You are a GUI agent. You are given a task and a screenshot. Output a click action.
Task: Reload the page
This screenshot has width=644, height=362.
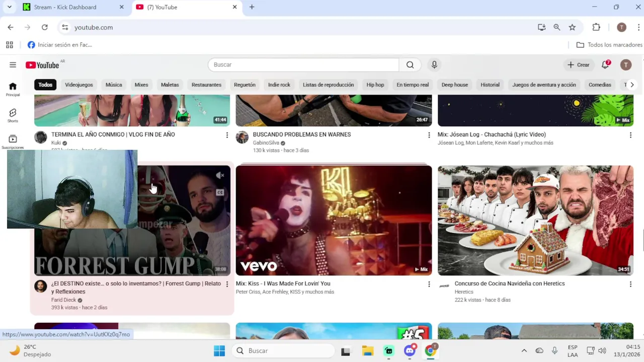[x=45, y=28]
